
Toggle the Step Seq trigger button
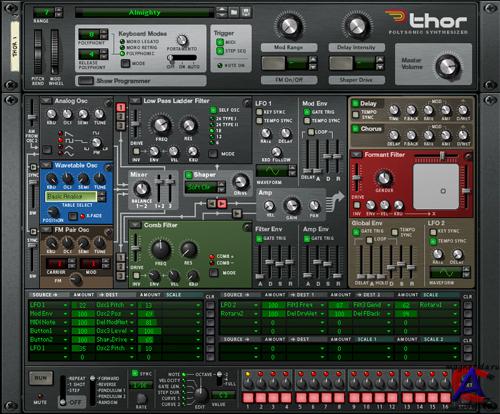[x=220, y=51]
